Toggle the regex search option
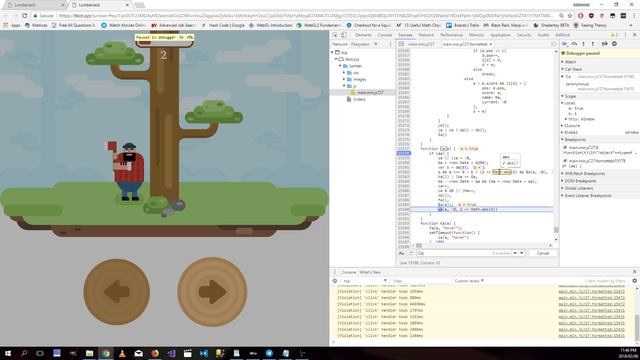Screen dimensions: 640x360 [411, 253]
